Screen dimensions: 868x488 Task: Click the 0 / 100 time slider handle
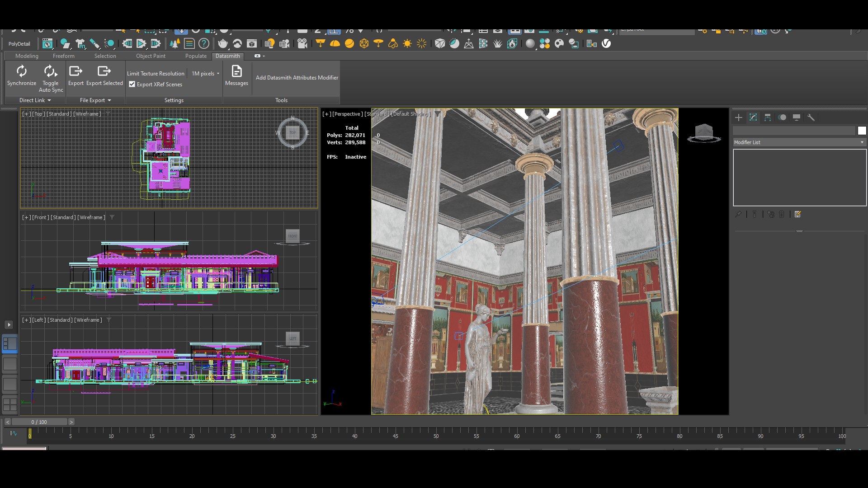(x=39, y=422)
